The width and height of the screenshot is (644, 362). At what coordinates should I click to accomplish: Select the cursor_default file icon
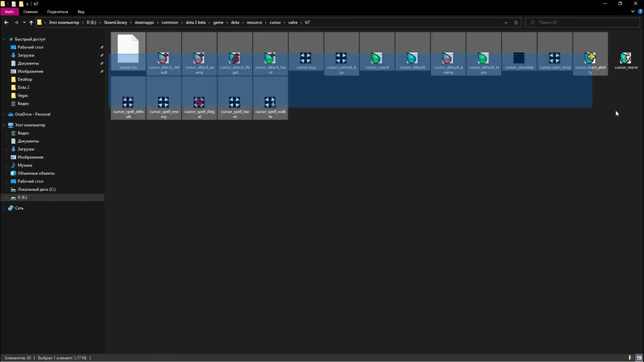(x=412, y=58)
